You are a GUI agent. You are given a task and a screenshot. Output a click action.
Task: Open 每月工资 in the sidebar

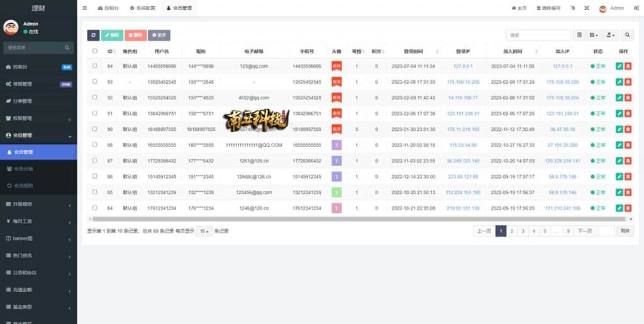click(38, 221)
